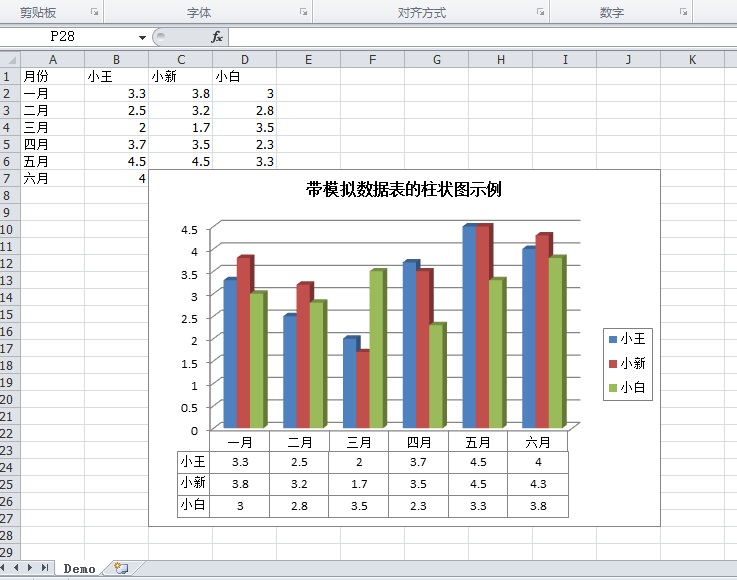The image size is (737, 580).
Task: Click the green 小白 bar for 四月
Action: click(x=437, y=376)
